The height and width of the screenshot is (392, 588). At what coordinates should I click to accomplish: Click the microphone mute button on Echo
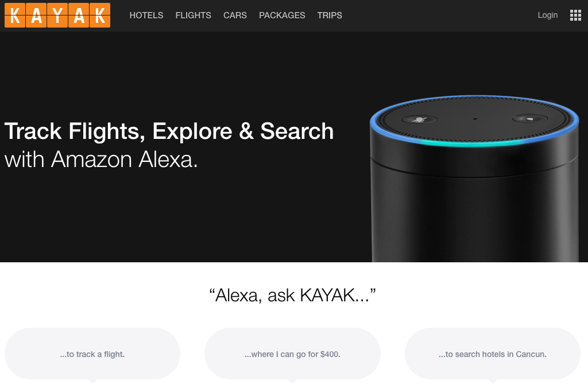click(419, 119)
